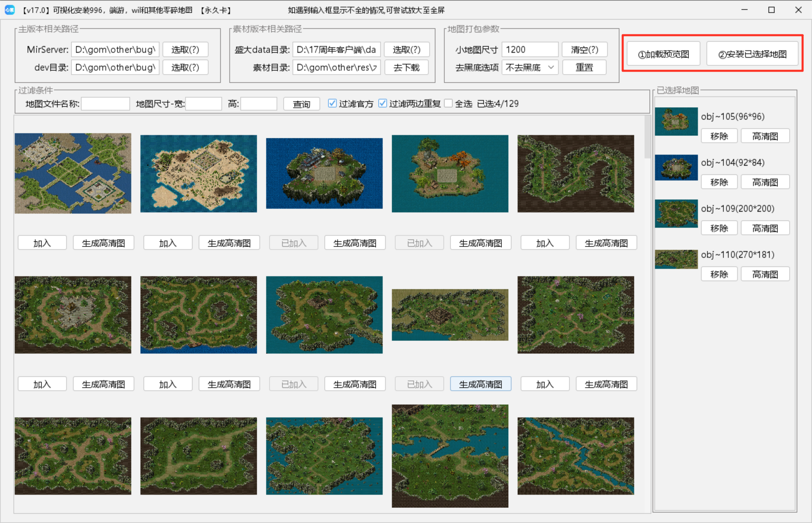812x523 pixels.
Task: Toggle the 过滤两边重复 checkbox
Action: 383,104
